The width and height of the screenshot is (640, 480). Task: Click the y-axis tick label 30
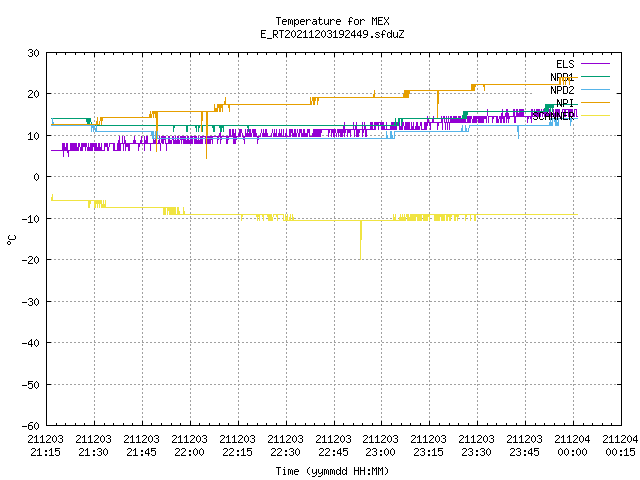[33, 53]
